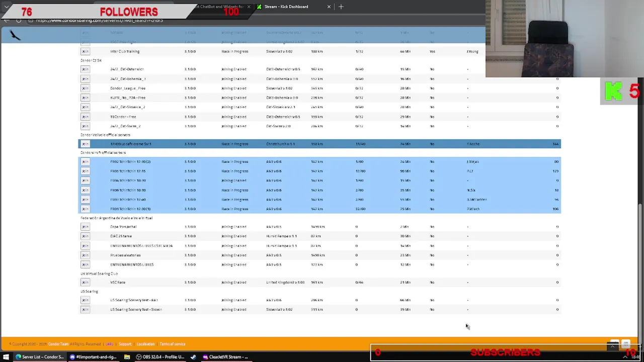644x362 pixels.
Task: Join the Inter Club Training server
Action: (x=85, y=51)
